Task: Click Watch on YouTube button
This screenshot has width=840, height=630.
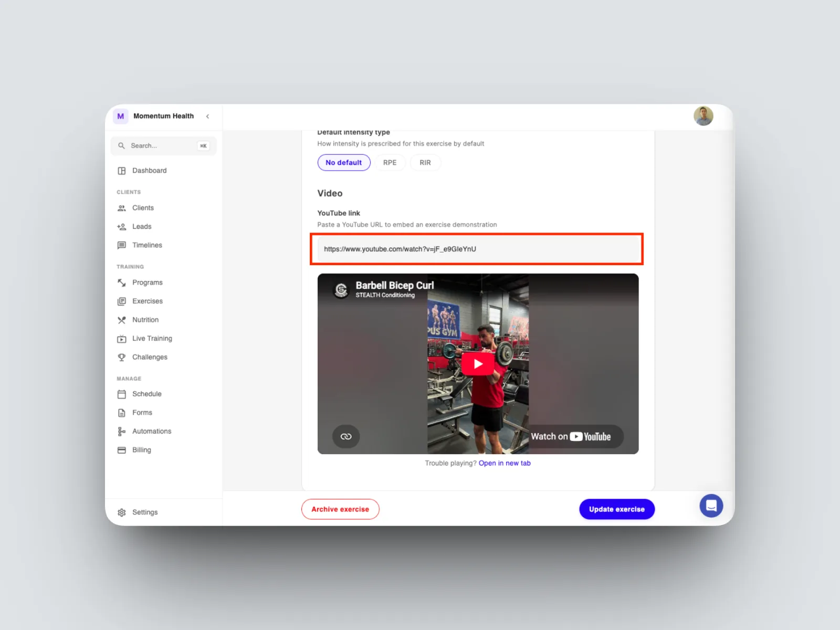Action: 571,436
